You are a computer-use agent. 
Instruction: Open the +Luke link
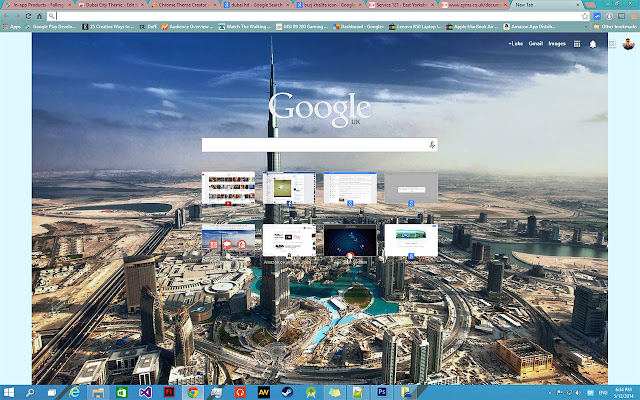[x=516, y=43]
